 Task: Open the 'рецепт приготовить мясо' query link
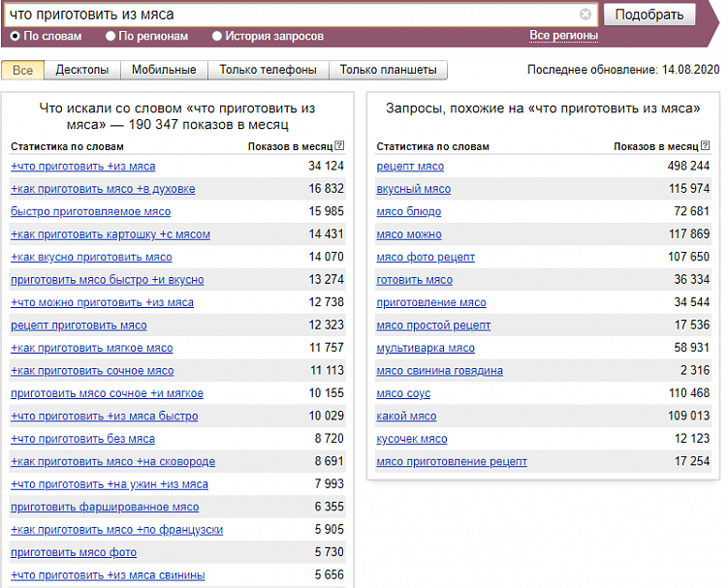point(79,325)
